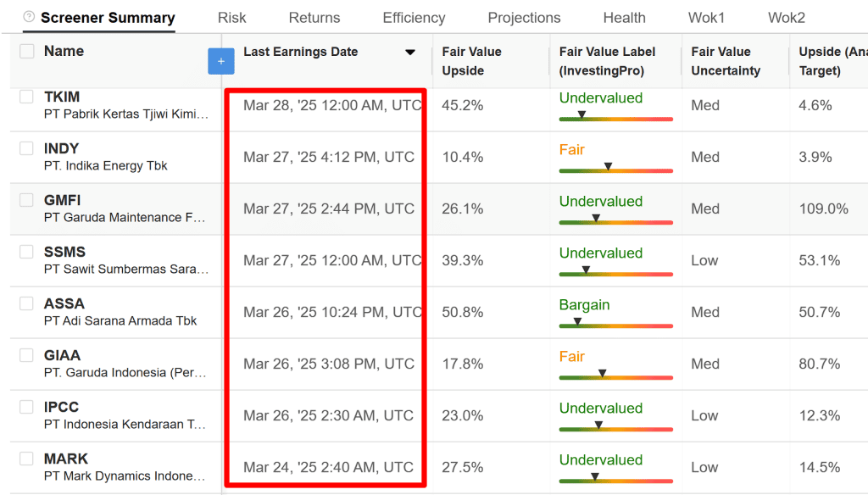Image resolution: width=868 pixels, height=495 pixels.
Task: Click the ASSA Bargain gauge bar
Action: click(615, 325)
